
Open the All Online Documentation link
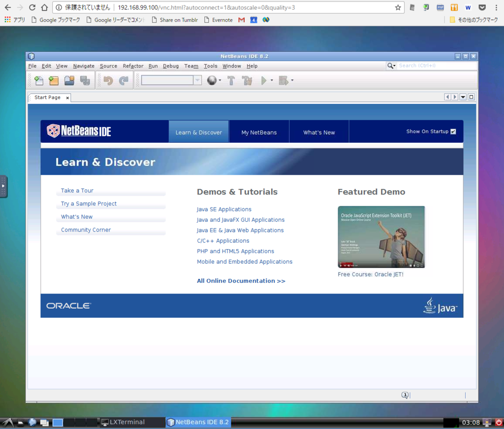tap(241, 281)
